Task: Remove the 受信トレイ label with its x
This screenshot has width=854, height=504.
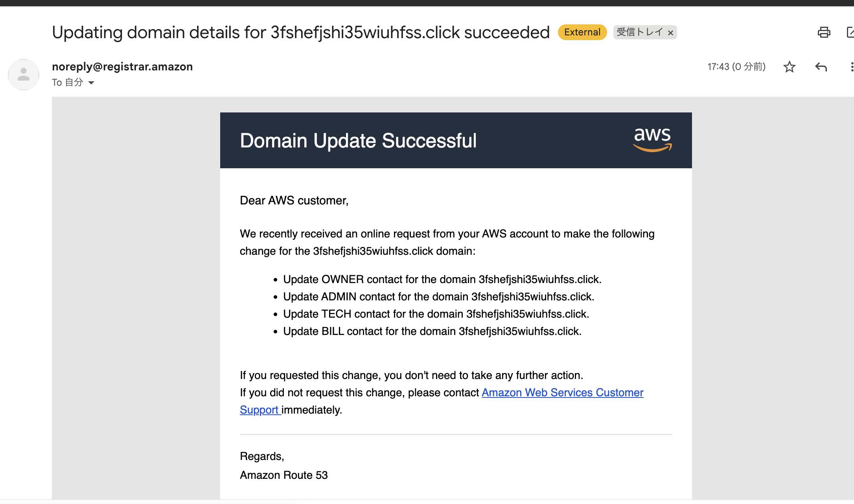Action: [670, 33]
